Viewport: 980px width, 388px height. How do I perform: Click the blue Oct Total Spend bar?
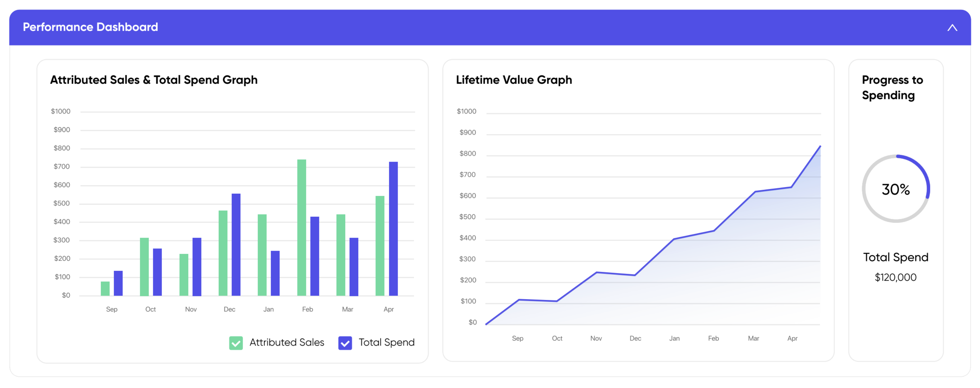click(x=157, y=272)
